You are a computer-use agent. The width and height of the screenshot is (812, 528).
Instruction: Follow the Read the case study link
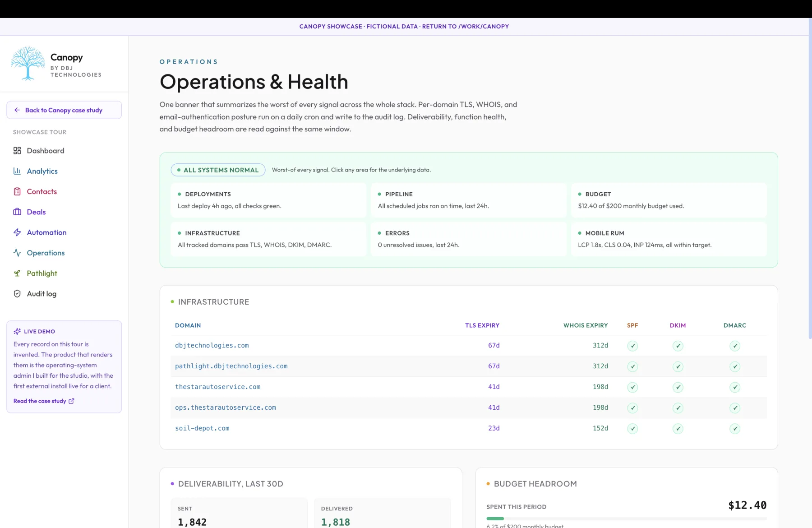tap(44, 401)
